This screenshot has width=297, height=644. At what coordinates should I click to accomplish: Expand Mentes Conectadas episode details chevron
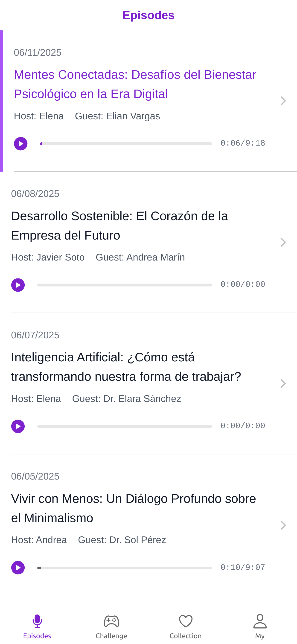click(283, 101)
